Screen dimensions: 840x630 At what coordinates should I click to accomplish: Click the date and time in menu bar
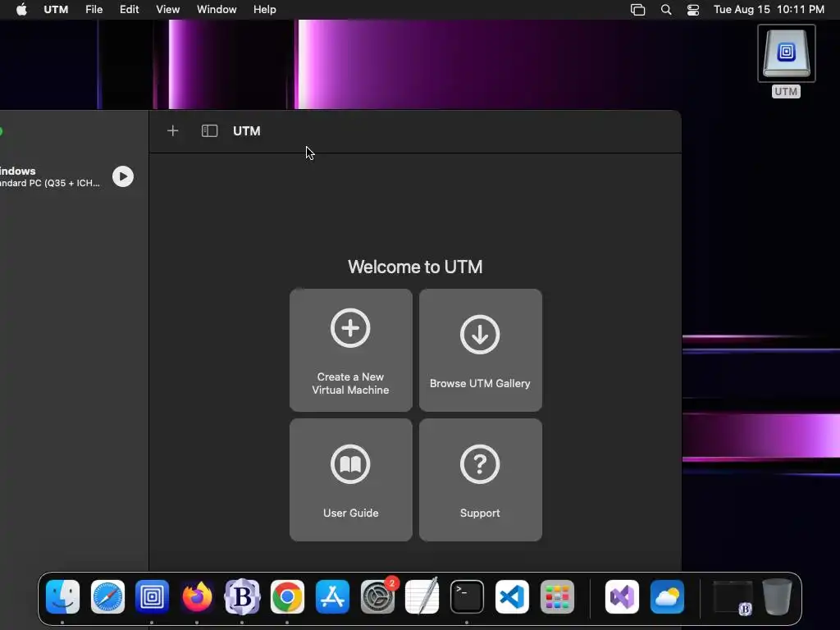click(x=769, y=10)
